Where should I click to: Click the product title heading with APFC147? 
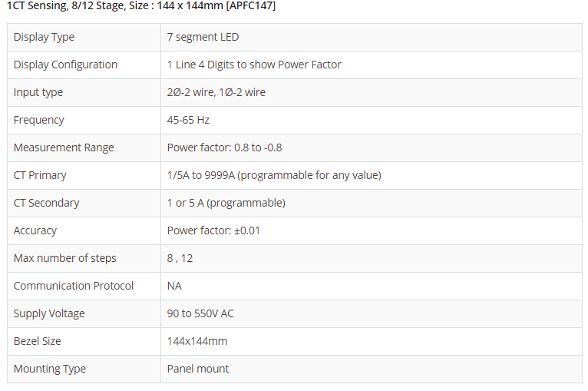(141, 6)
